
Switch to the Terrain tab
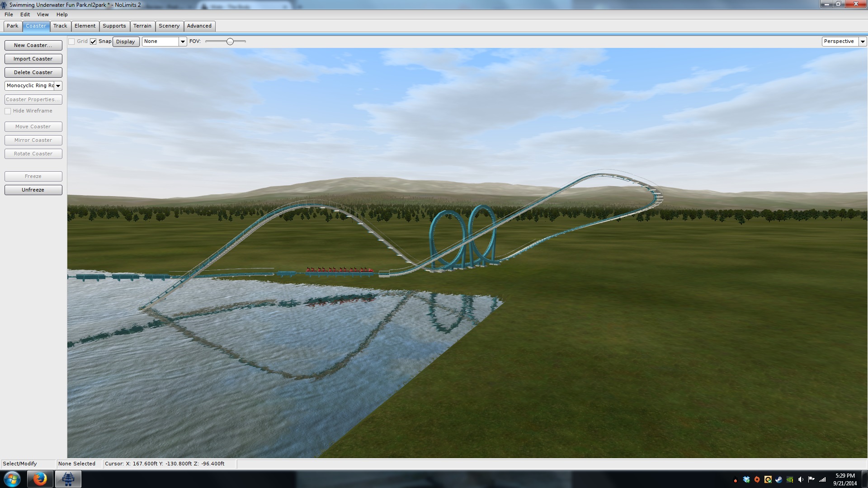[x=142, y=26]
